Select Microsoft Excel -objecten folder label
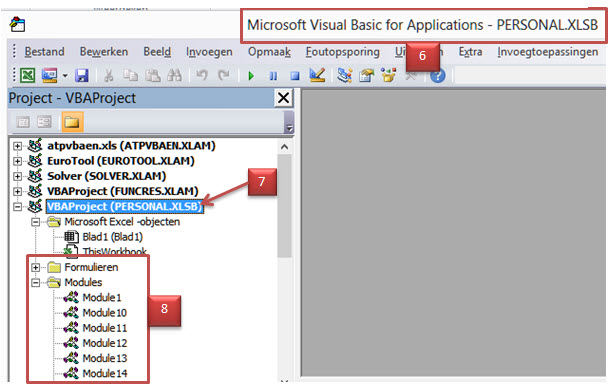The image size is (609, 387). (x=122, y=222)
